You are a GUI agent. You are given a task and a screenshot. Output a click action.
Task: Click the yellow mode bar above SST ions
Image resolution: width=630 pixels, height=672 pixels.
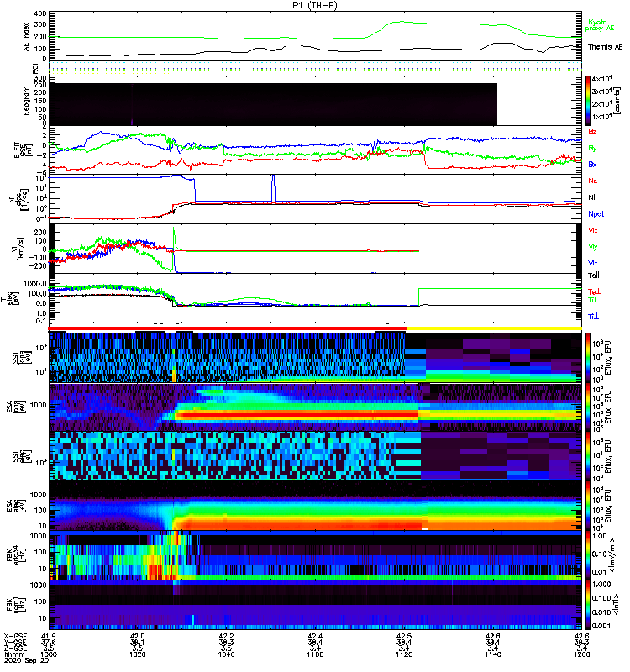pos(494,328)
